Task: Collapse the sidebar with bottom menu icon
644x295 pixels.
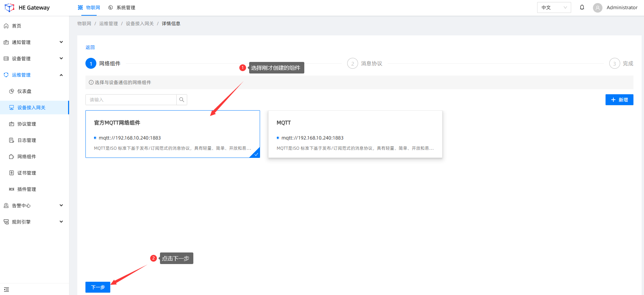Action: pos(6,289)
